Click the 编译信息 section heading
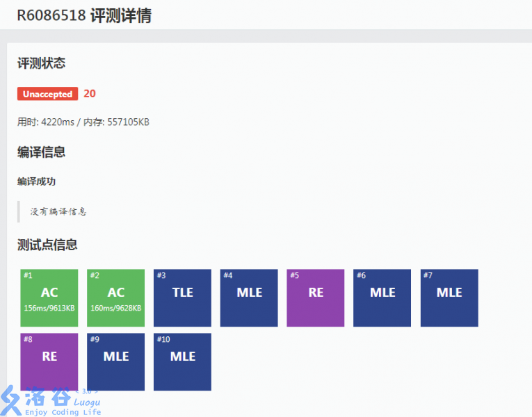This screenshot has width=532, height=417. [x=41, y=152]
